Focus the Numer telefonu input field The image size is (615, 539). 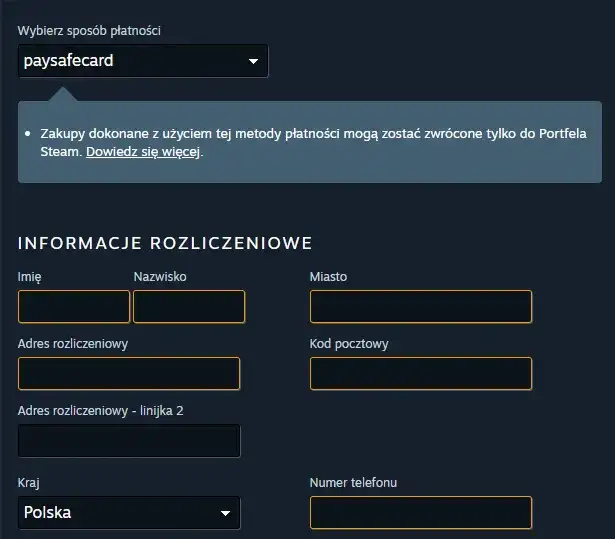point(421,513)
